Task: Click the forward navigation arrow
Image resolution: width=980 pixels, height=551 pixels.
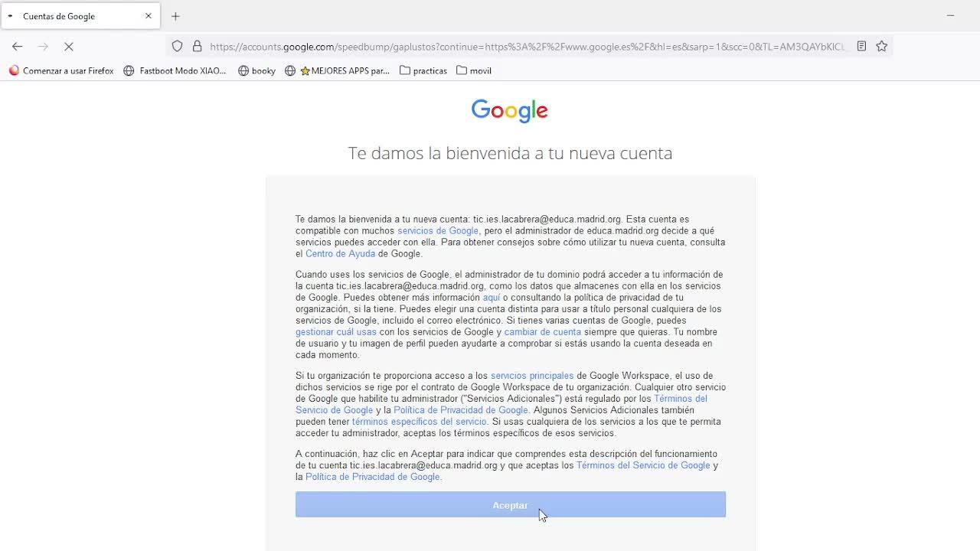Action: point(43,47)
